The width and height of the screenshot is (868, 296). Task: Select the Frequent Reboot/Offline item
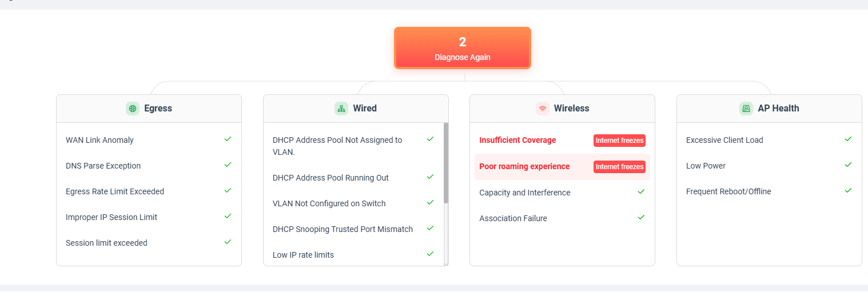769,191
